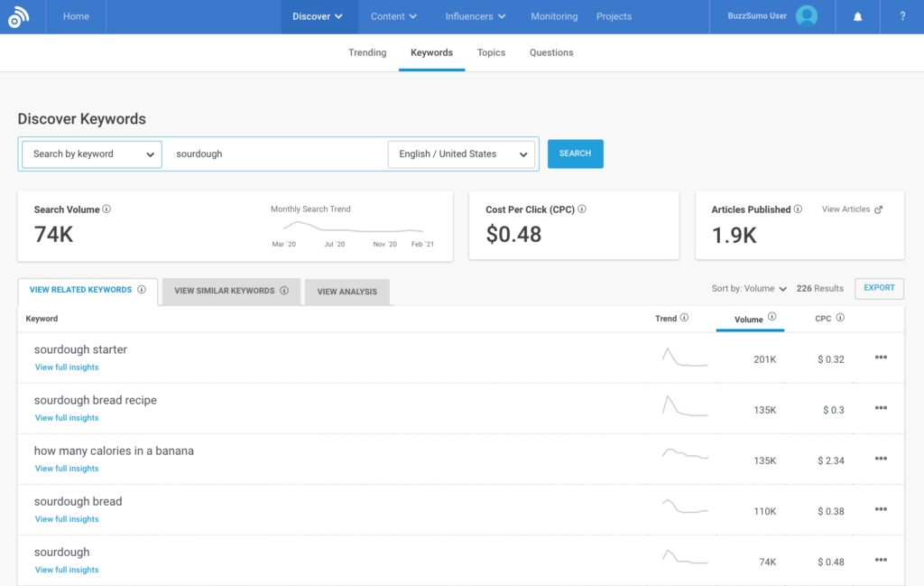Open the ellipsis menu for sourdough starter
This screenshot has width=924, height=586.
click(x=881, y=358)
